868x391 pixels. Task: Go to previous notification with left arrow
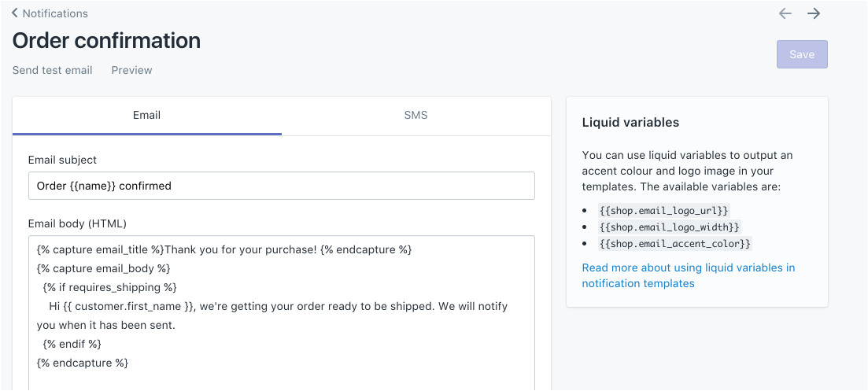pyautogui.click(x=785, y=13)
